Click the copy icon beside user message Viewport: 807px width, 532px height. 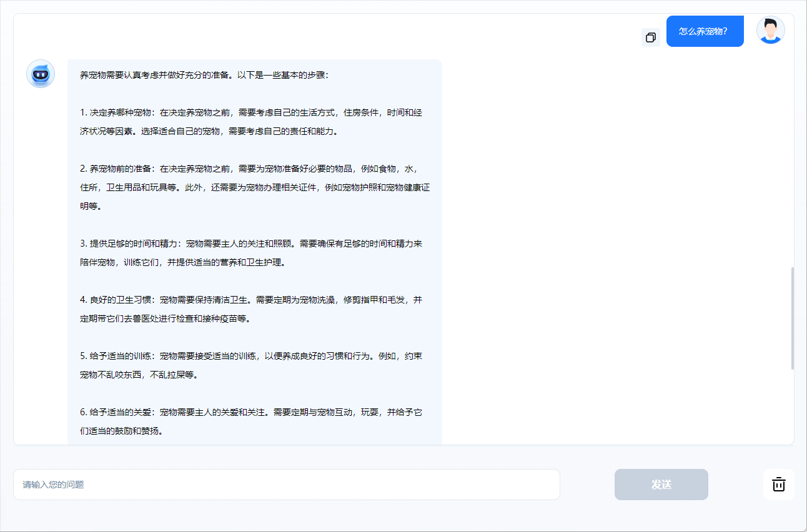(x=650, y=37)
